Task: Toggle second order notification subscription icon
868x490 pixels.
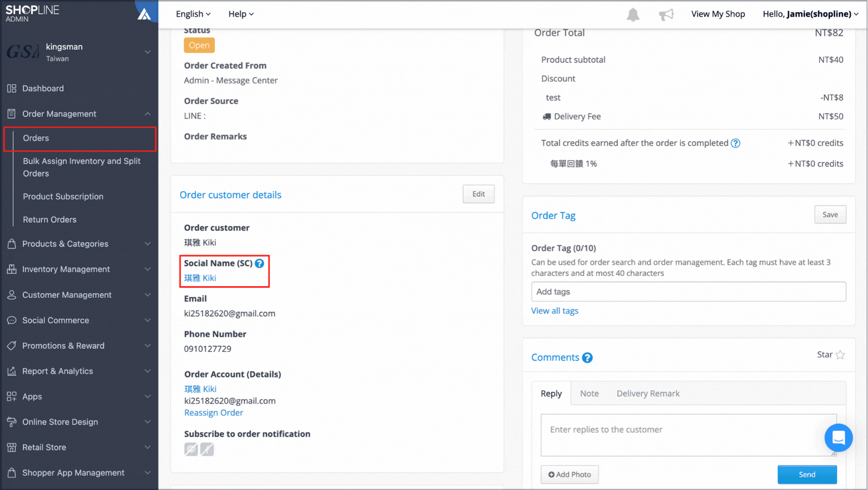Action: (x=207, y=449)
